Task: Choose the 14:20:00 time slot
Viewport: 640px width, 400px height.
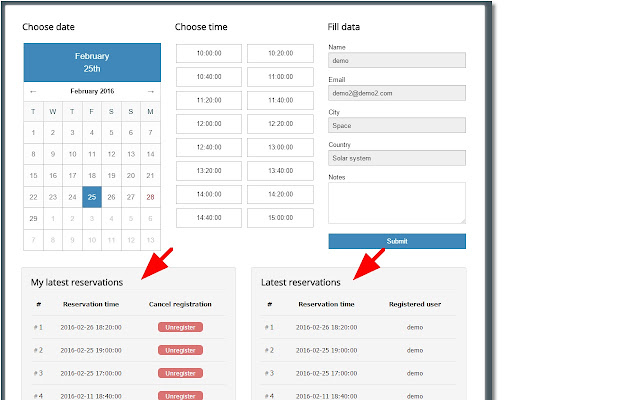Action: pyautogui.click(x=280, y=194)
